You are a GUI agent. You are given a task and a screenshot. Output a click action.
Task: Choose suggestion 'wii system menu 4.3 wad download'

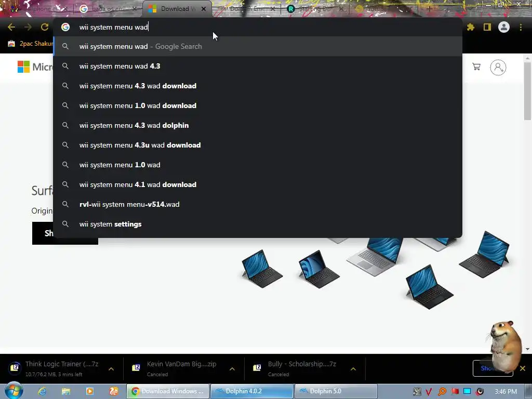tap(258, 86)
